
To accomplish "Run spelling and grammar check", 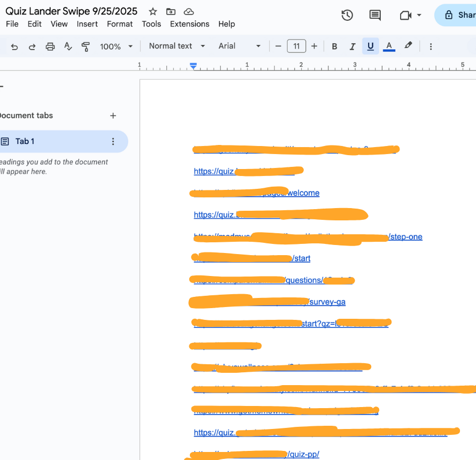I will [x=68, y=47].
